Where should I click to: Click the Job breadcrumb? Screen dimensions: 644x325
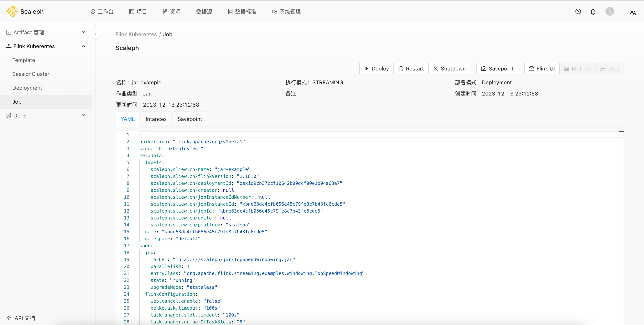click(168, 34)
